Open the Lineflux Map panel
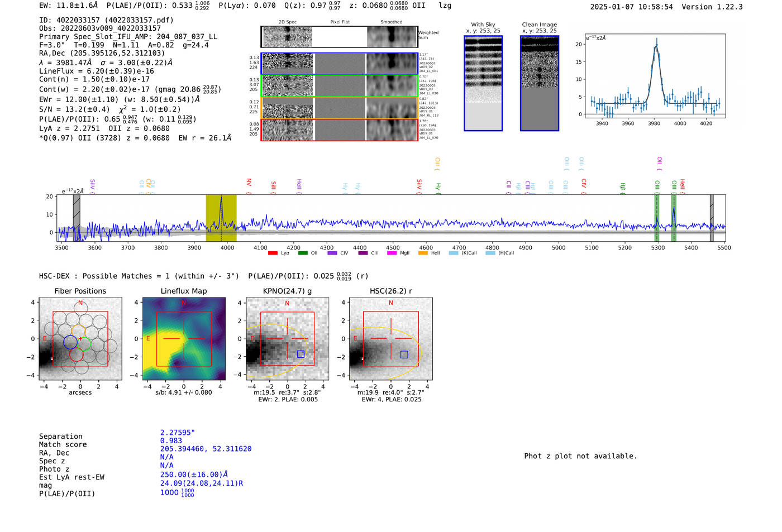This screenshot has width=782, height=532. (x=184, y=338)
